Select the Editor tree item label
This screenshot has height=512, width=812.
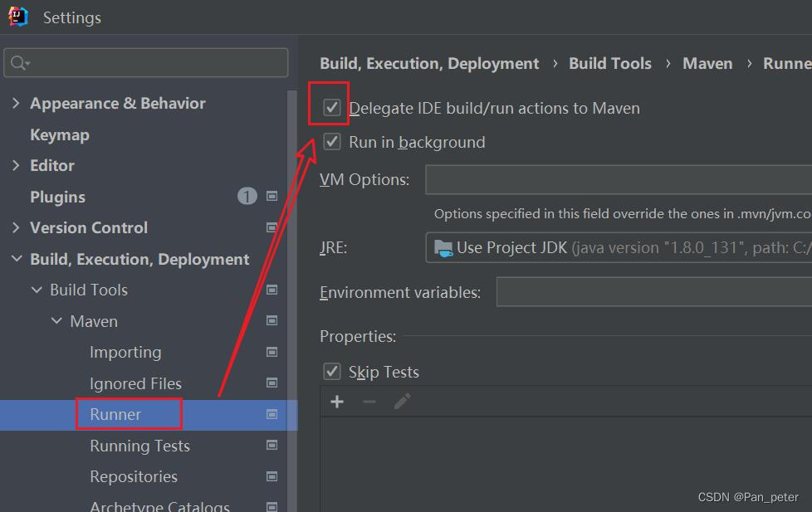tap(52, 166)
